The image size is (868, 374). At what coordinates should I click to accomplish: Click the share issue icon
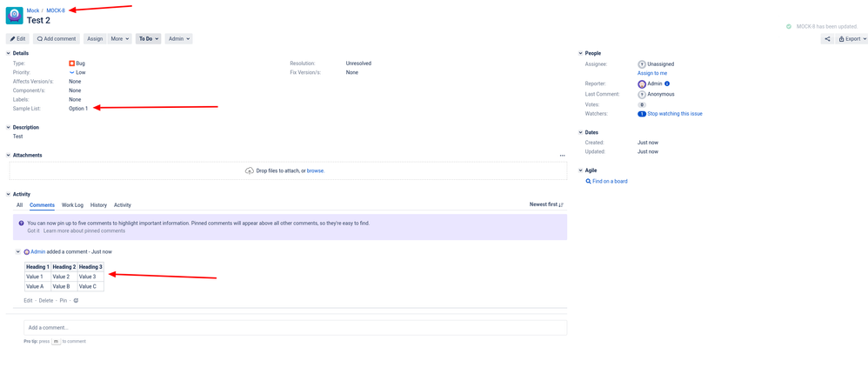click(827, 39)
